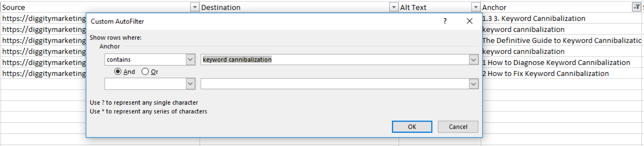
Task: Select the 'The Definitive Guide to Keyword Cannibalization' cell
Action: tap(561, 41)
